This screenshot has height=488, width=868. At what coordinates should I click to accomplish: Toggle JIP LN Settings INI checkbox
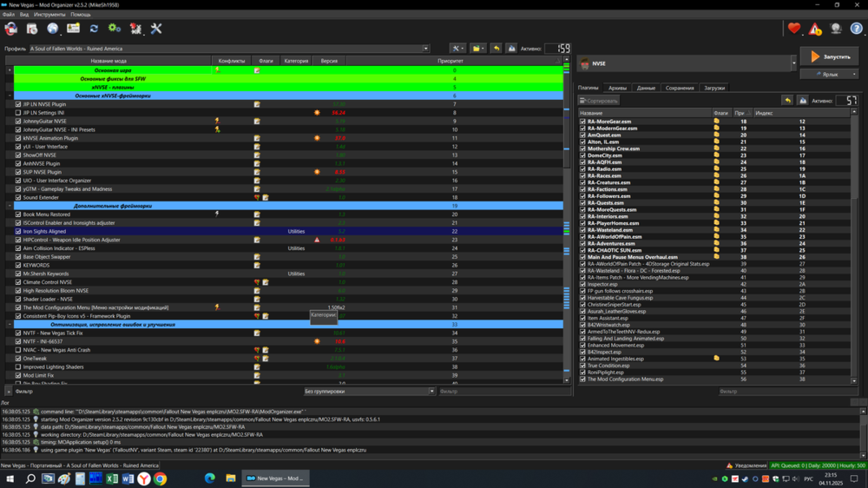pyautogui.click(x=18, y=112)
